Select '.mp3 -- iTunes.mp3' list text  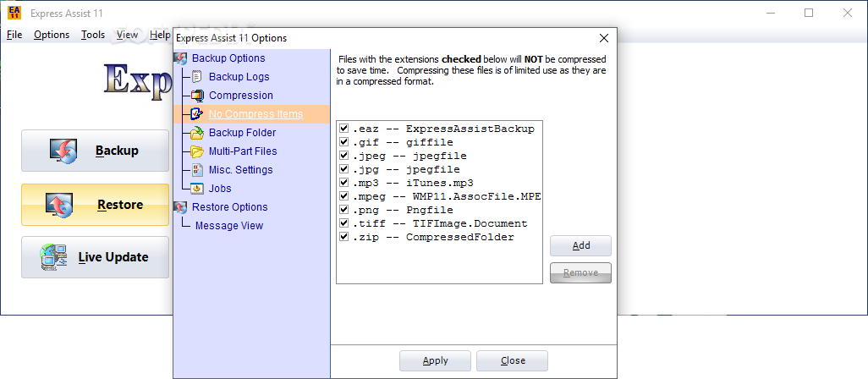coord(412,183)
